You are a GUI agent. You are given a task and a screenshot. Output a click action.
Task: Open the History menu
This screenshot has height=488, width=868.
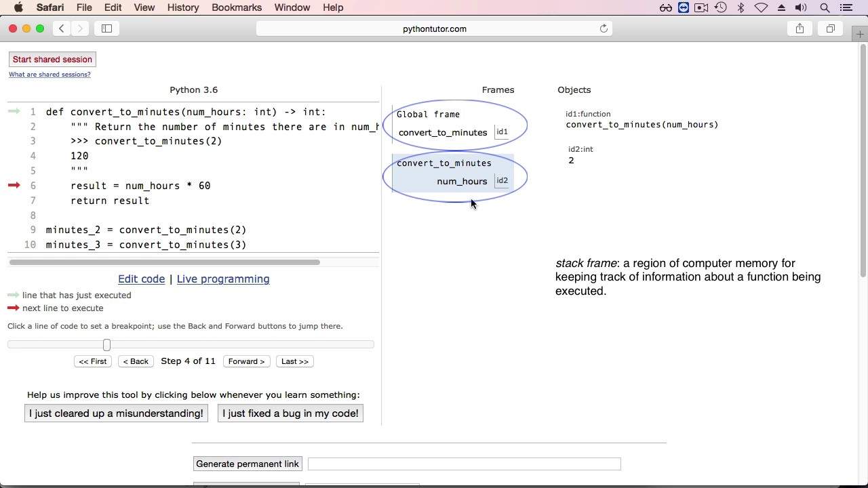click(183, 7)
